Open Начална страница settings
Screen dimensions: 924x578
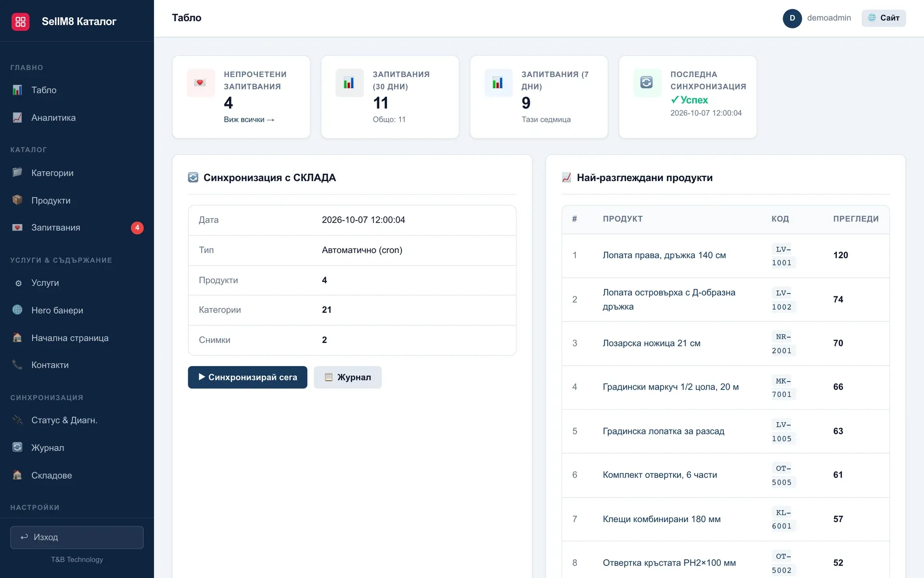click(77, 338)
